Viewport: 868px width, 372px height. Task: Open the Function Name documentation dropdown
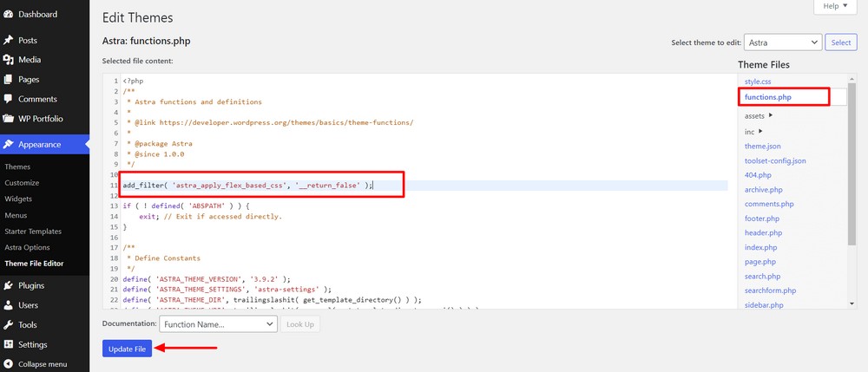coord(218,324)
